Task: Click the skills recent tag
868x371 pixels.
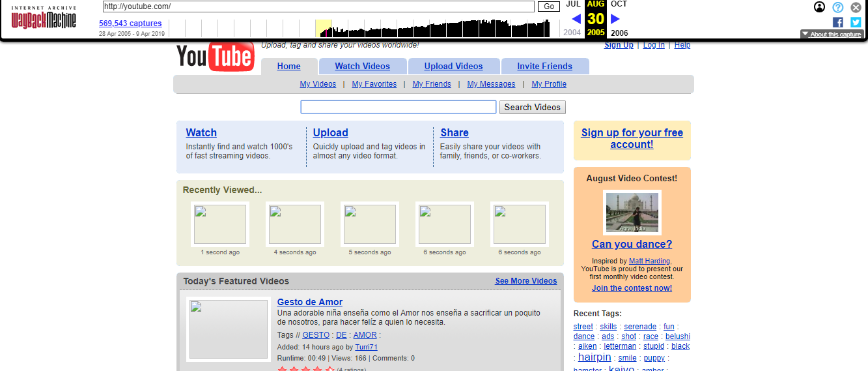Action: pyautogui.click(x=608, y=327)
